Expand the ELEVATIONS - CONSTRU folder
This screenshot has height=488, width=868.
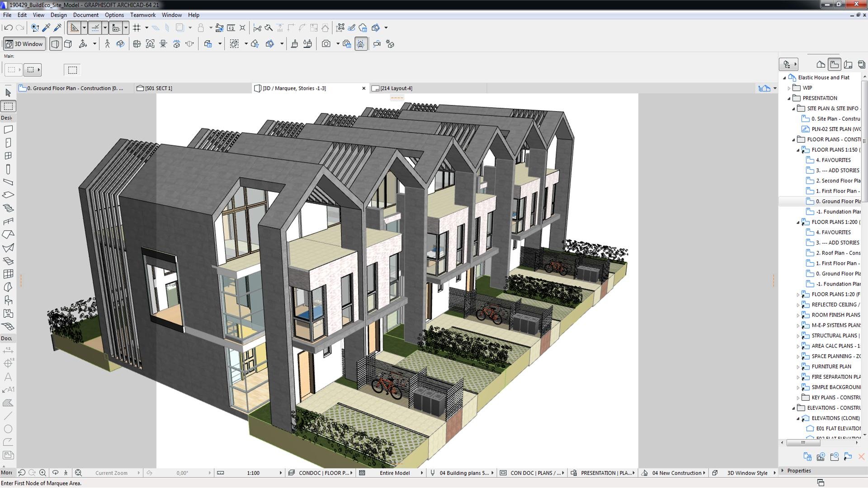[795, 408]
